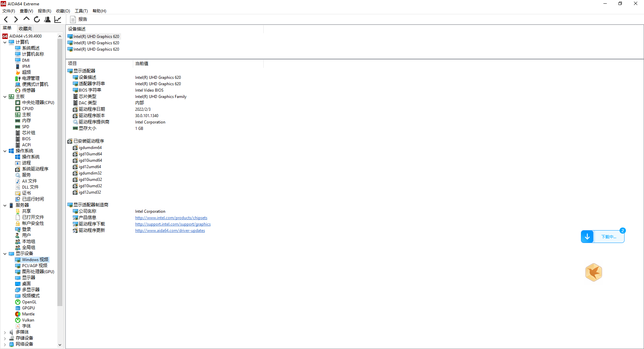The image size is (644, 349).
Task: Select the 内存 memory icon item
Action: coord(23,121)
